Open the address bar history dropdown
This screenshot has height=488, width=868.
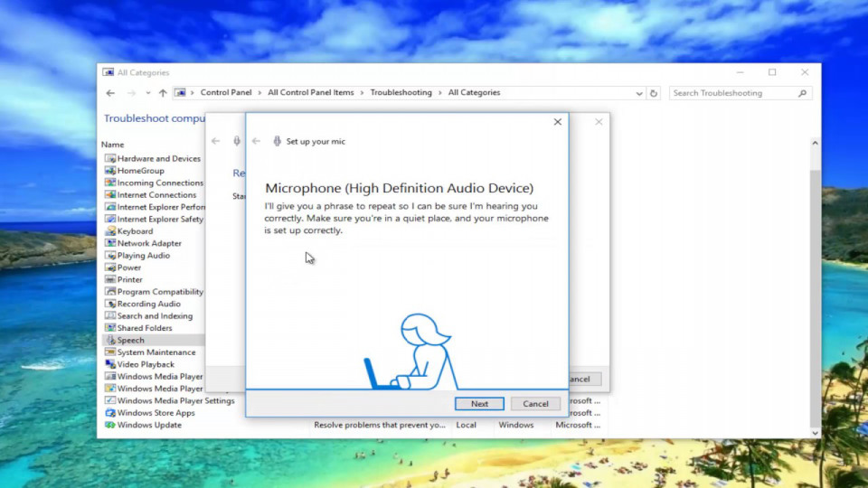click(x=639, y=93)
